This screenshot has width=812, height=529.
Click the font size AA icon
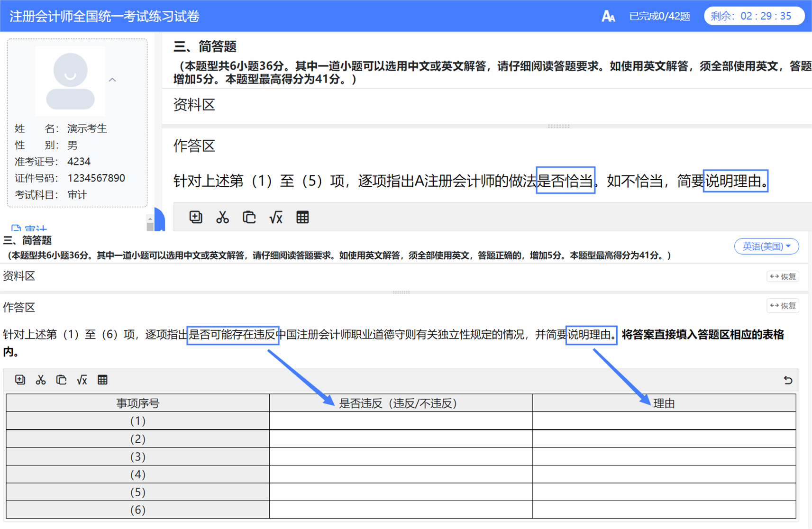coord(608,17)
